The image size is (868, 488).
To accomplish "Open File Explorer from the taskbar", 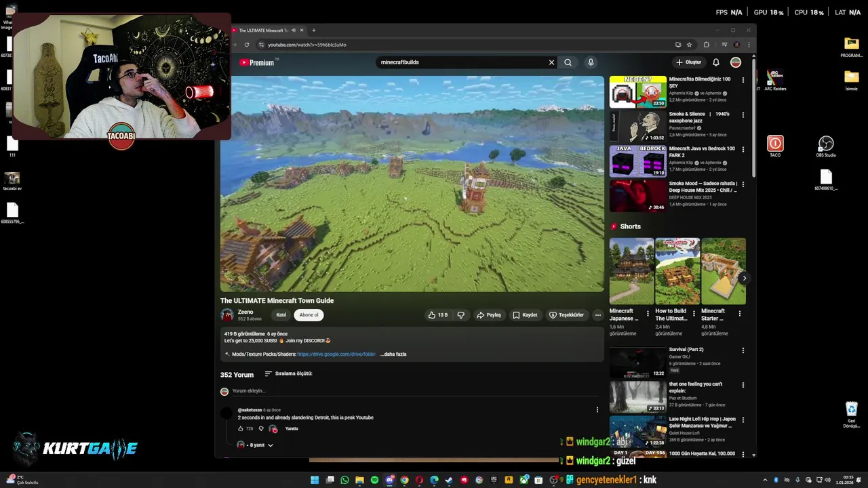I will point(359,480).
